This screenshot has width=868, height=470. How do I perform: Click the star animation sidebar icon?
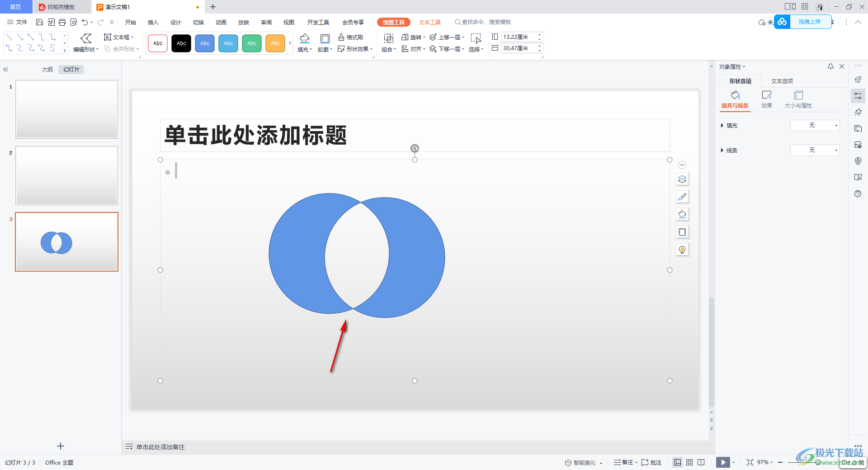pos(858,112)
